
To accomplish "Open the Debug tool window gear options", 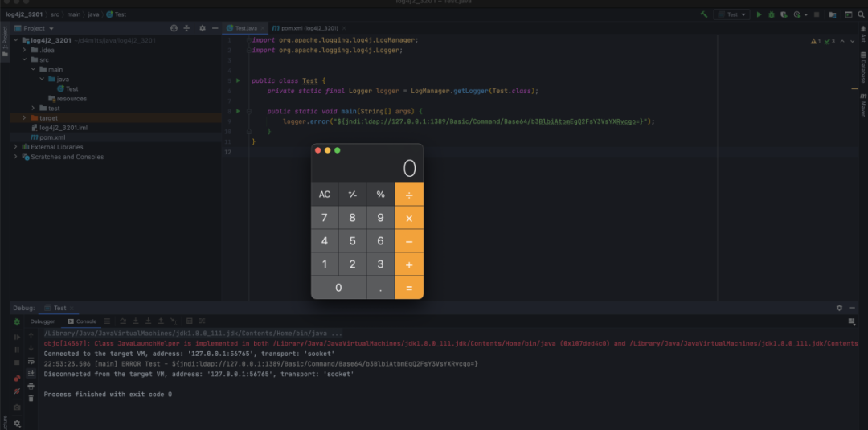I will tap(839, 308).
